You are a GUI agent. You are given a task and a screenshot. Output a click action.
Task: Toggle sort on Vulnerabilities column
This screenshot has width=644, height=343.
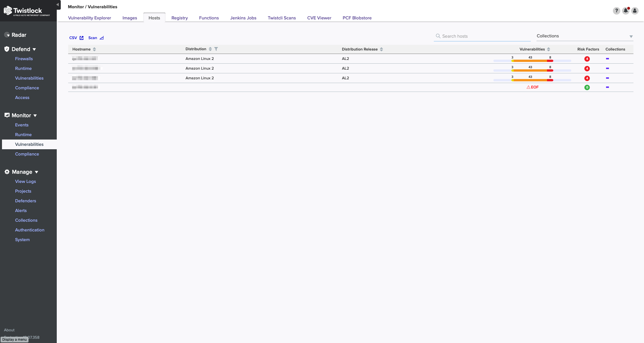pos(548,49)
